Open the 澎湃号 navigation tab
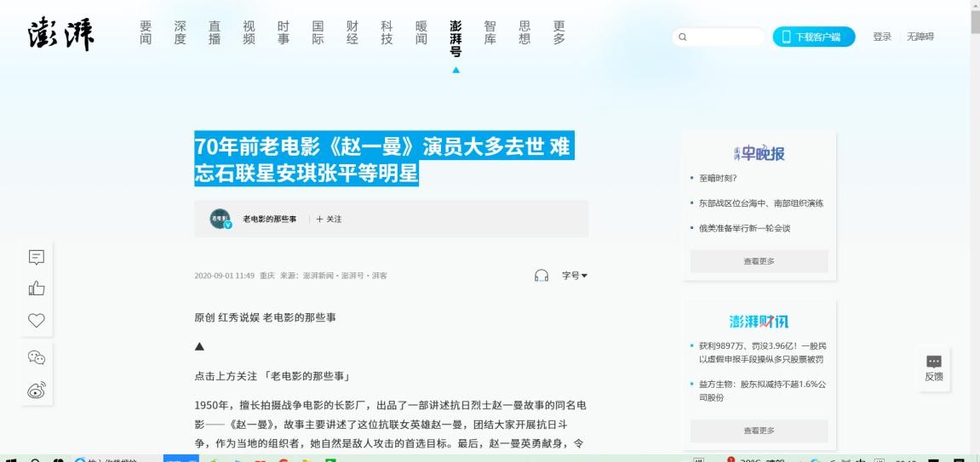980x462 pixels. point(456,38)
